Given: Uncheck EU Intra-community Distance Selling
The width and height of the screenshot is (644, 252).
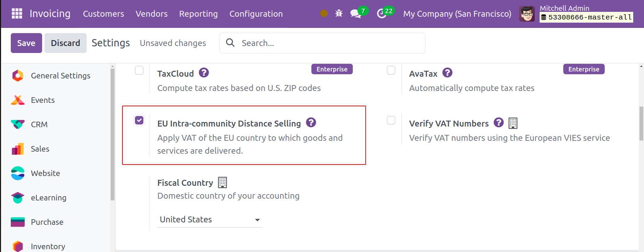Looking at the screenshot, I should (139, 120).
